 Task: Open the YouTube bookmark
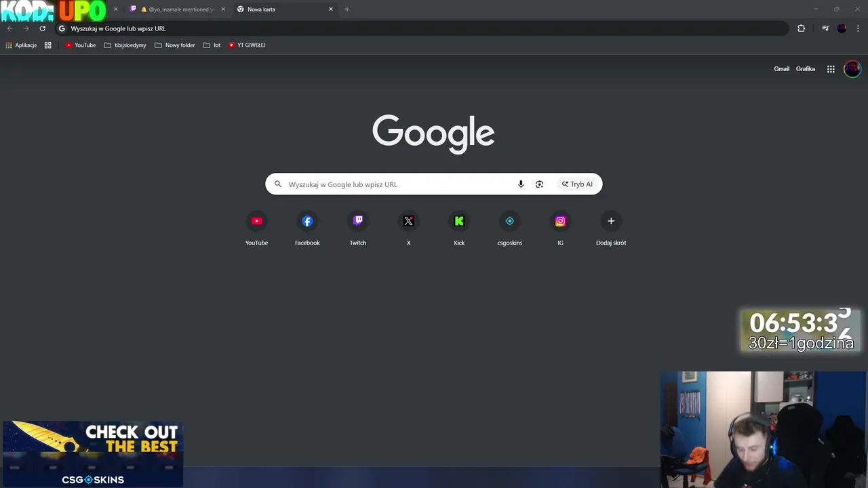click(81, 45)
